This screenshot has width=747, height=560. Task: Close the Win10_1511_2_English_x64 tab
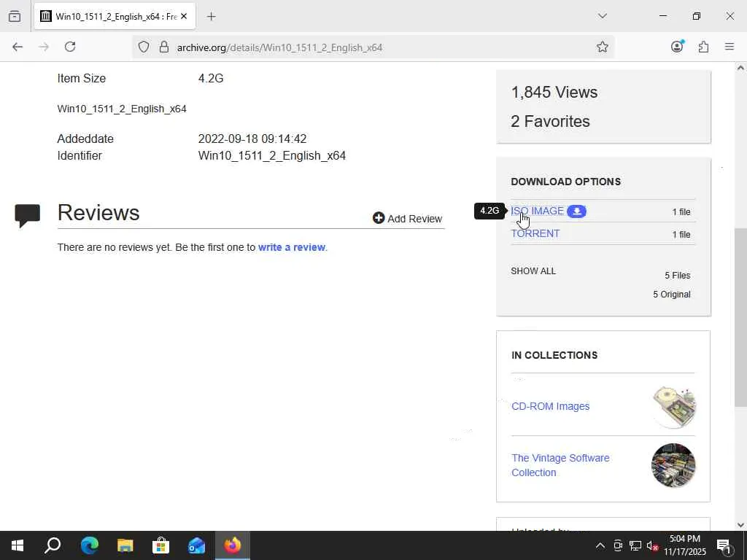tap(184, 16)
